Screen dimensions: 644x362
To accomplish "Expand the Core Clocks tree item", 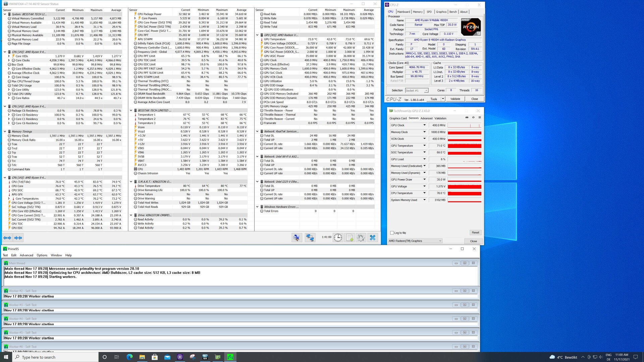I will [9, 60].
